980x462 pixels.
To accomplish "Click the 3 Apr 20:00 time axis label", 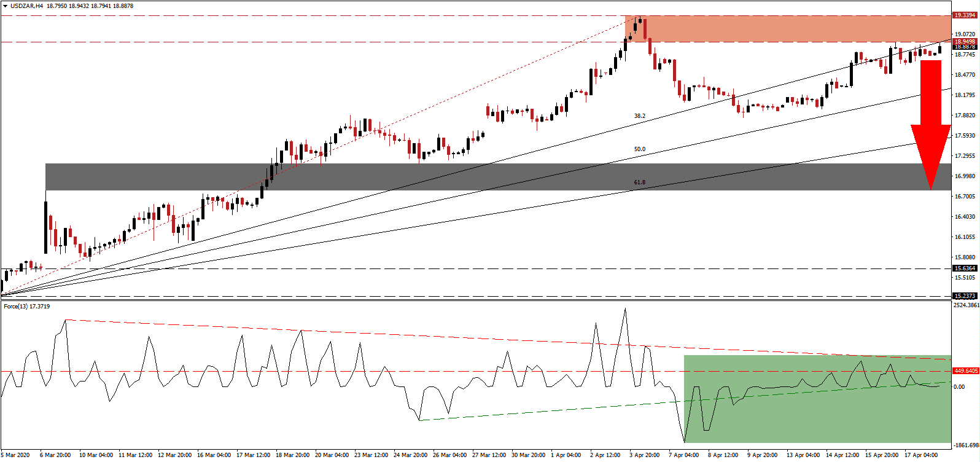I will pos(643,455).
